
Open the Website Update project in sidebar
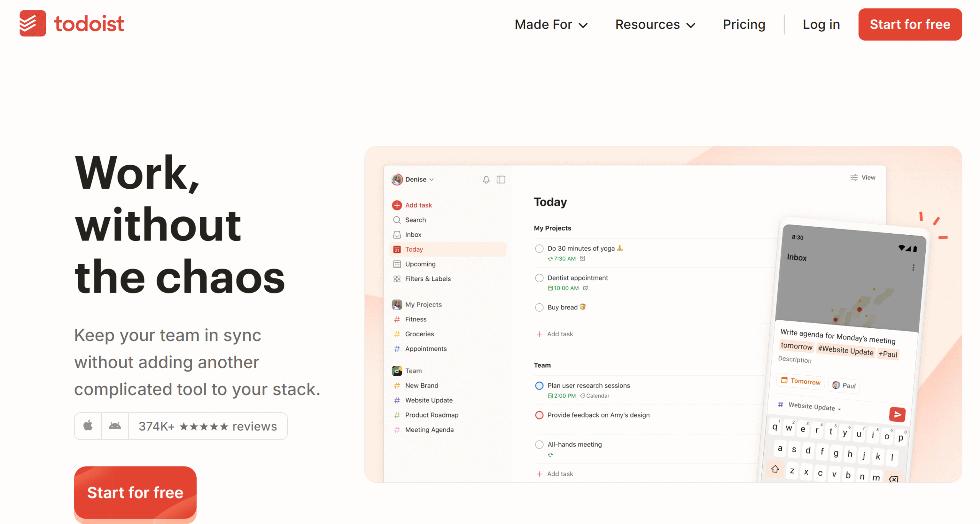pyautogui.click(x=448, y=400)
